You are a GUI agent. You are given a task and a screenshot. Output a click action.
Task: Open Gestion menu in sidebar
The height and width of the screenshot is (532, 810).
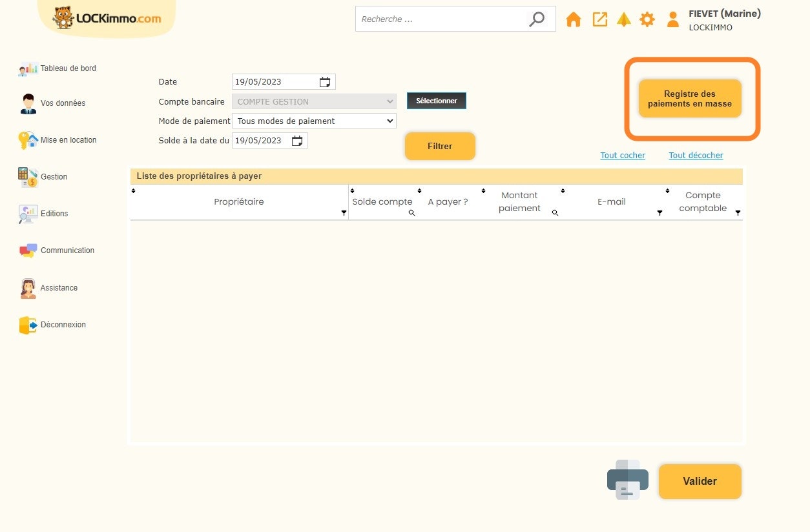(54, 177)
